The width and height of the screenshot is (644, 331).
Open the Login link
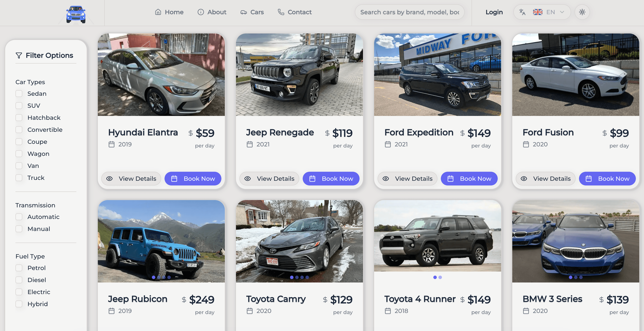click(x=494, y=12)
